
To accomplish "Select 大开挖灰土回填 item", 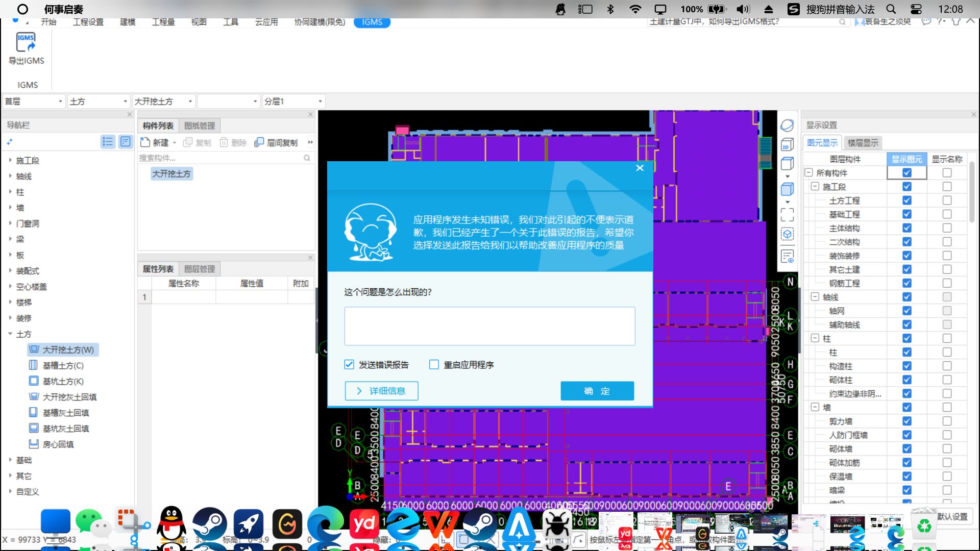I will [x=63, y=397].
